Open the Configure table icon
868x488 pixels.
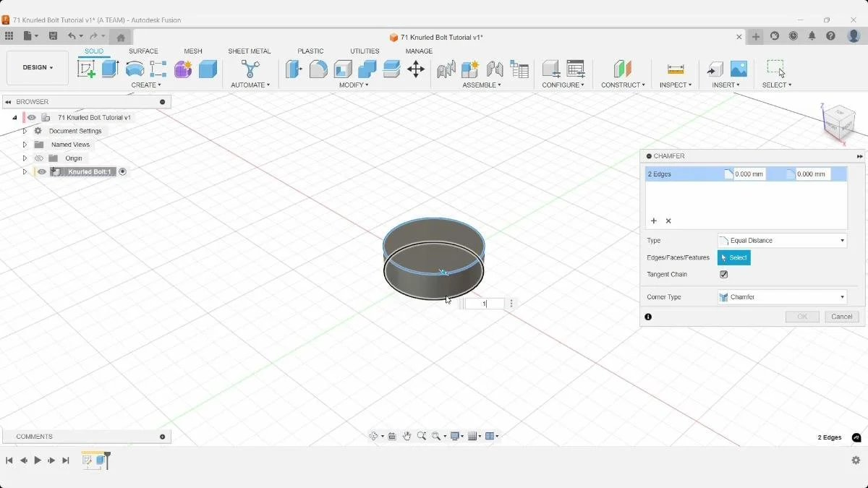point(576,69)
